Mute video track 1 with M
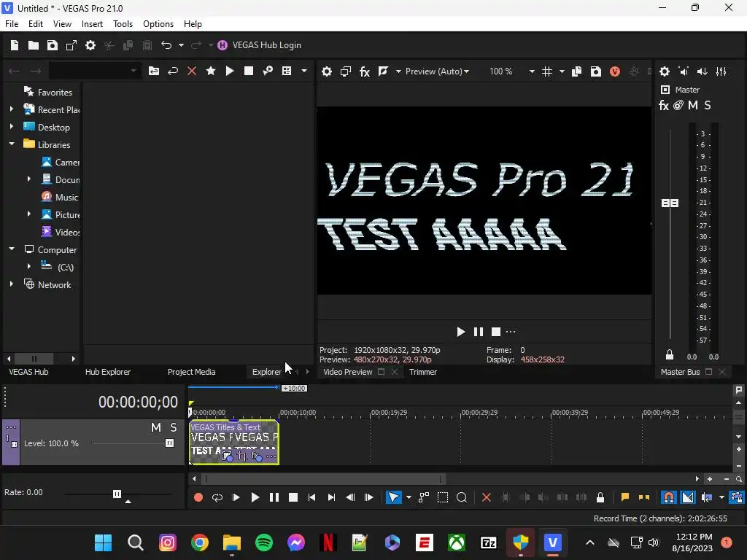Screen dimensions: 747x560 tap(156, 427)
